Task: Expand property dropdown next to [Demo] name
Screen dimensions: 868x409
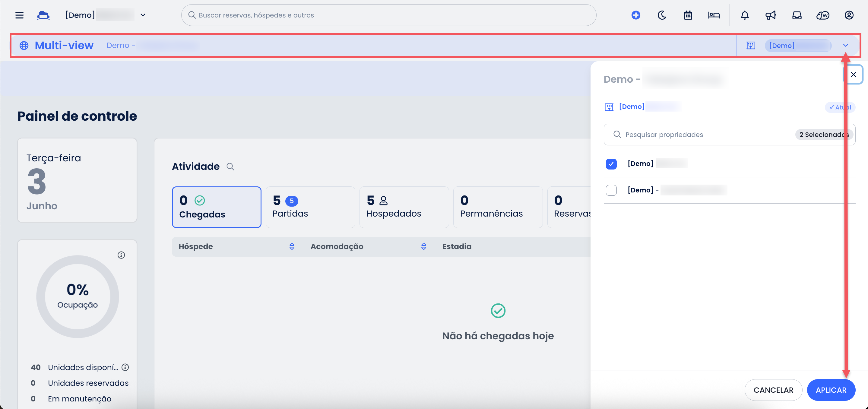Action: 143,15
